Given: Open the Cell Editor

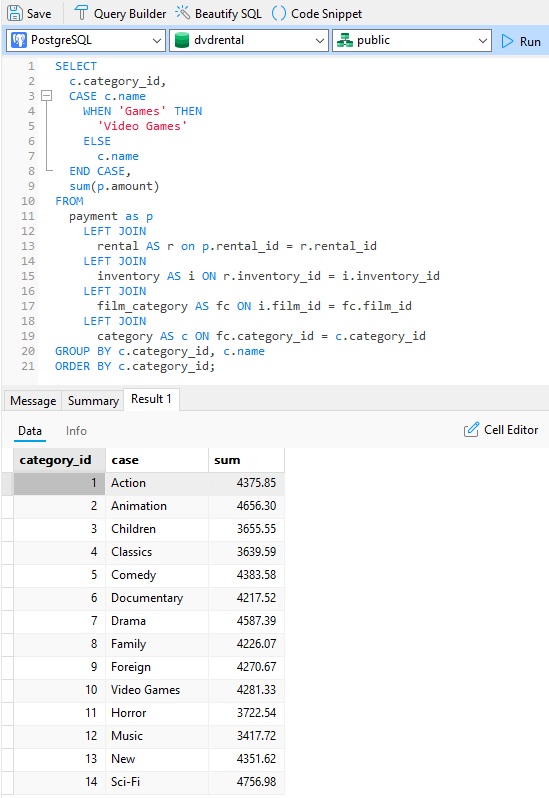Looking at the screenshot, I should (x=501, y=430).
